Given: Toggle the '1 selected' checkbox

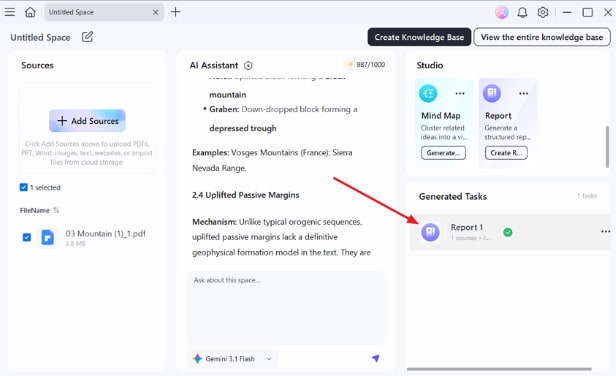Looking at the screenshot, I should point(24,187).
